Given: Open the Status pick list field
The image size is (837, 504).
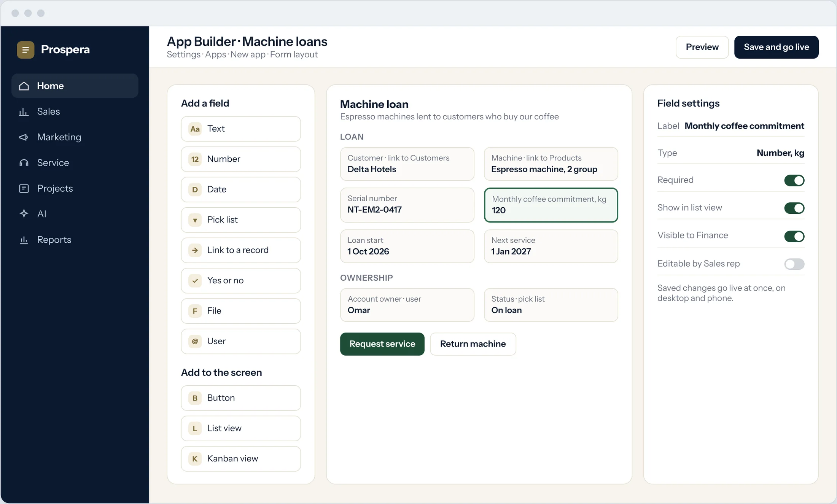Looking at the screenshot, I should pos(551,305).
